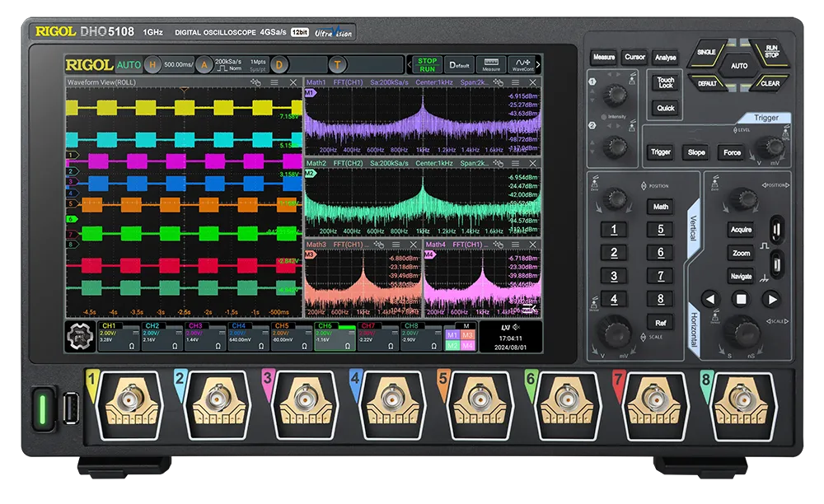Viewport: 824px width, 504px height.
Task: Click the orange H horizontal badge
Action: click(152, 64)
